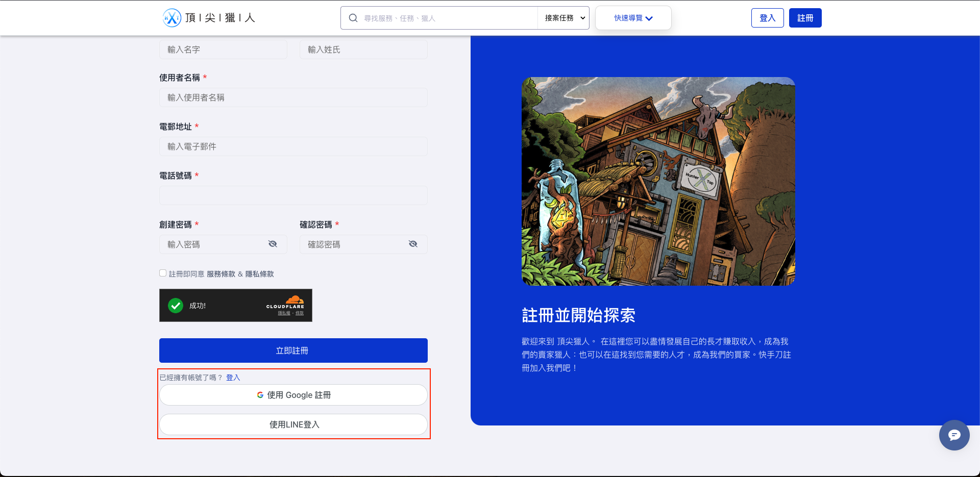
Task: Open the 接案任務 dropdown
Action: (x=563, y=17)
